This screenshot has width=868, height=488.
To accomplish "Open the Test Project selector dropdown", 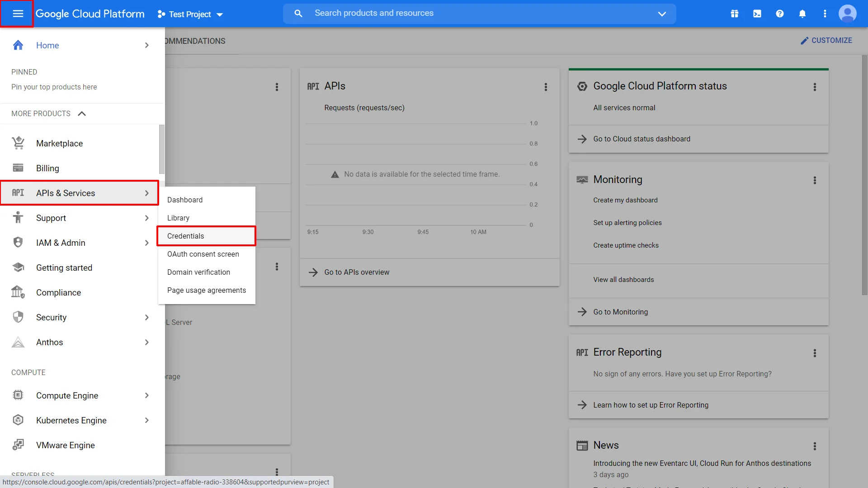I will [190, 14].
